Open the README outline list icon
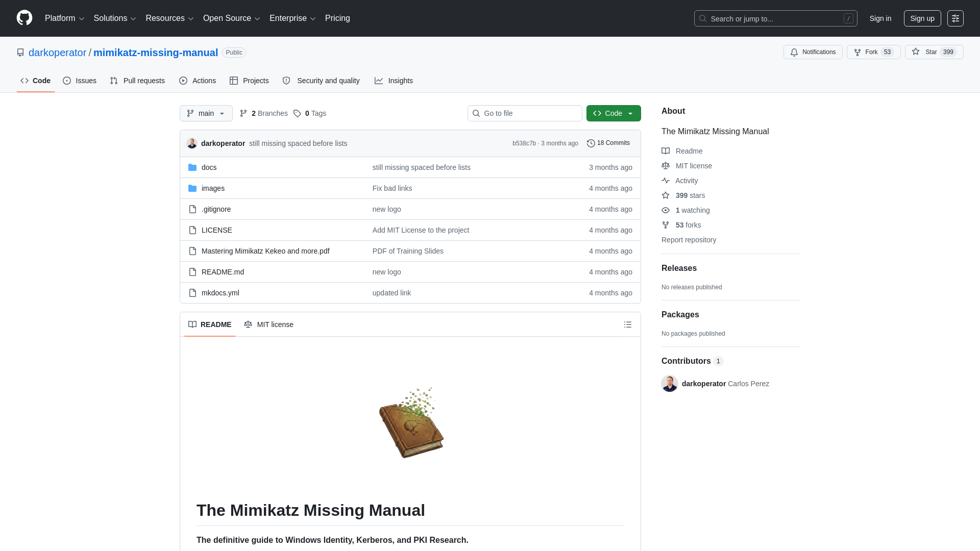Image resolution: width=980 pixels, height=551 pixels. click(628, 324)
